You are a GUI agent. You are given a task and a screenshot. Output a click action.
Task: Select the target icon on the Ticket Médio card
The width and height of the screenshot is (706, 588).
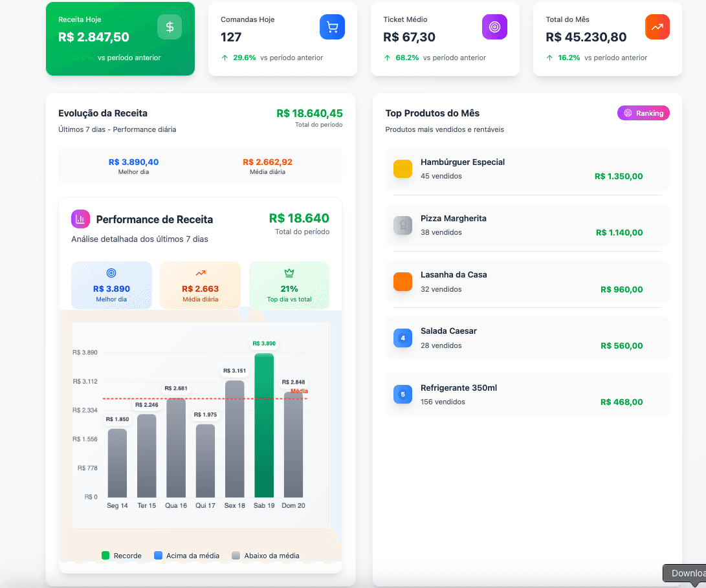pyautogui.click(x=494, y=27)
